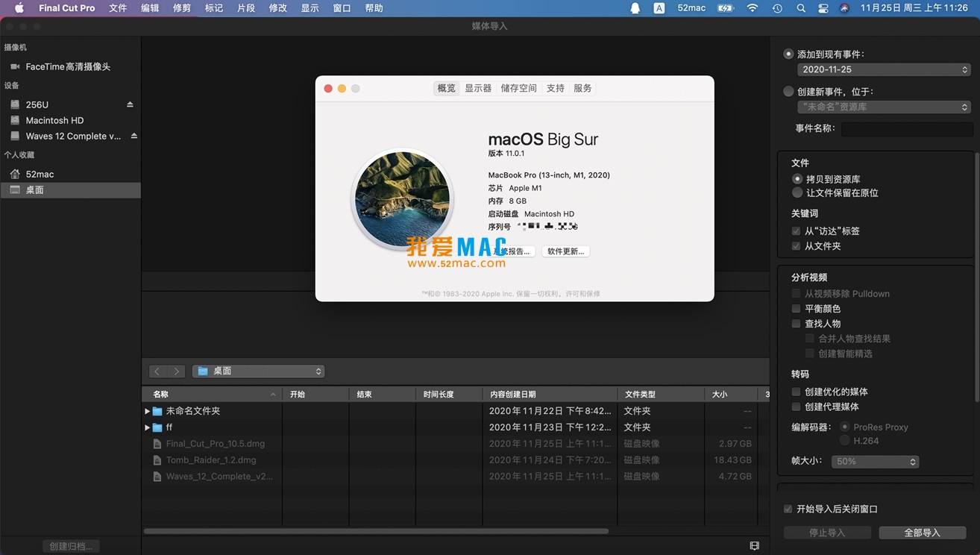Open the battery status icon
980x555 pixels.
click(x=725, y=8)
